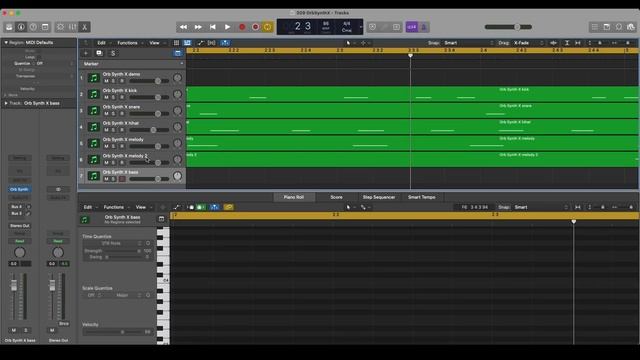Open the Drag X-Fade dropdown
Image resolution: width=640 pixels, height=360 pixels.
click(528, 43)
